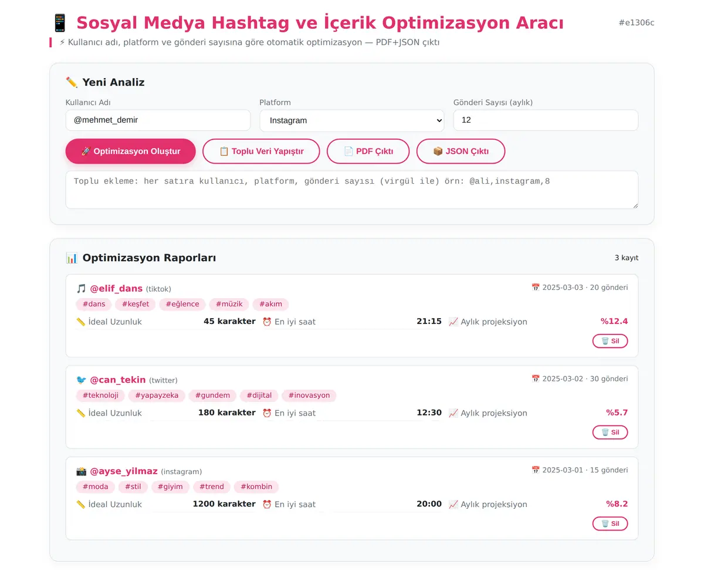Click the #keşfet hashtag chip
The width and height of the screenshot is (704, 588).
(x=136, y=304)
